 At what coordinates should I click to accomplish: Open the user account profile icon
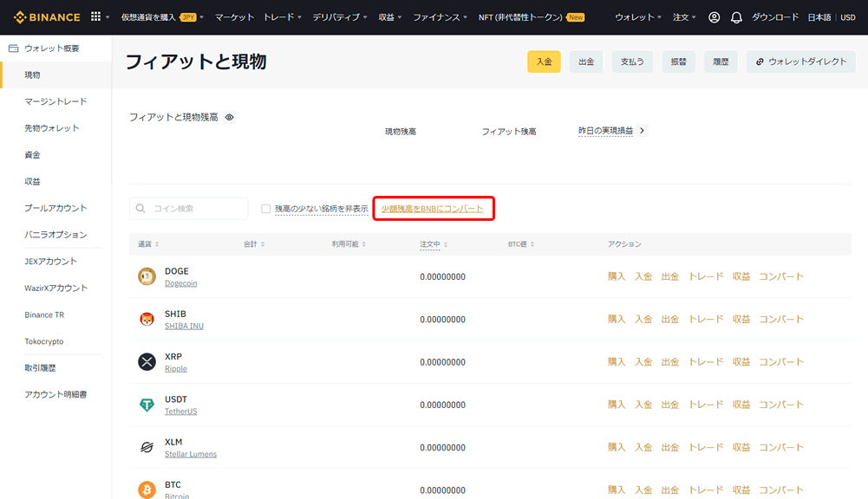point(715,17)
